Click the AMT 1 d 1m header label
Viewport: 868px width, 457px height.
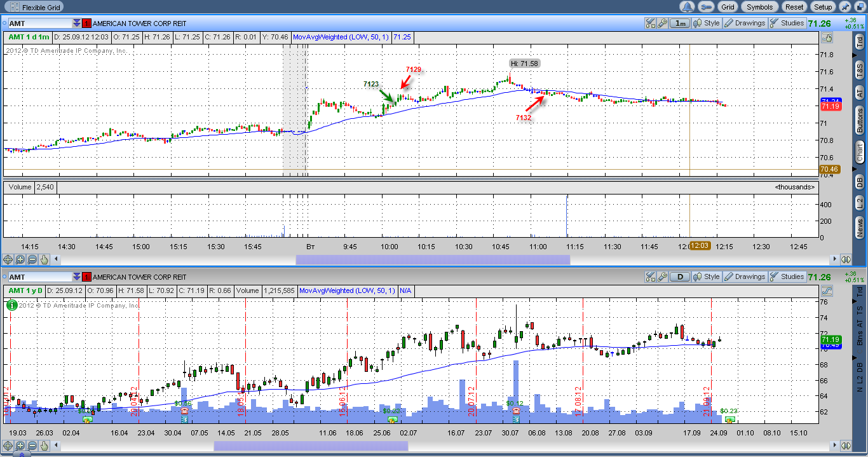tap(29, 38)
